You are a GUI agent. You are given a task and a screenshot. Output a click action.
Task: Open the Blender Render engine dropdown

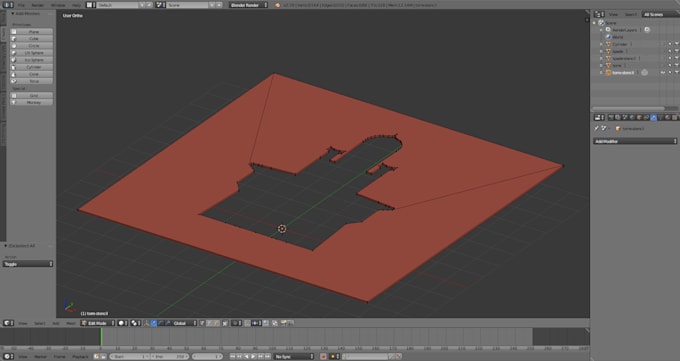click(x=248, y=5)
